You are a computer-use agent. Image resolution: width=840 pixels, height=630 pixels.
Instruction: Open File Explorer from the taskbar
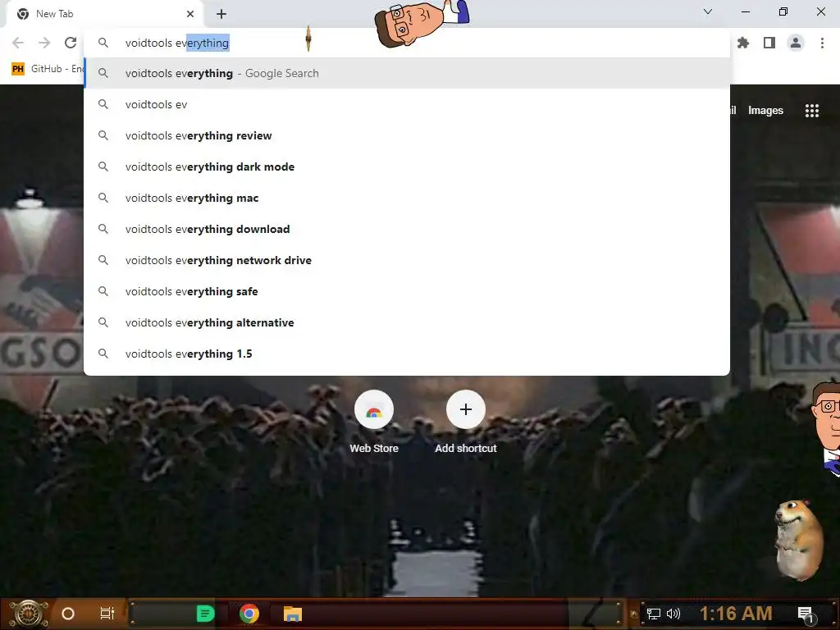(x=293, y=614)
